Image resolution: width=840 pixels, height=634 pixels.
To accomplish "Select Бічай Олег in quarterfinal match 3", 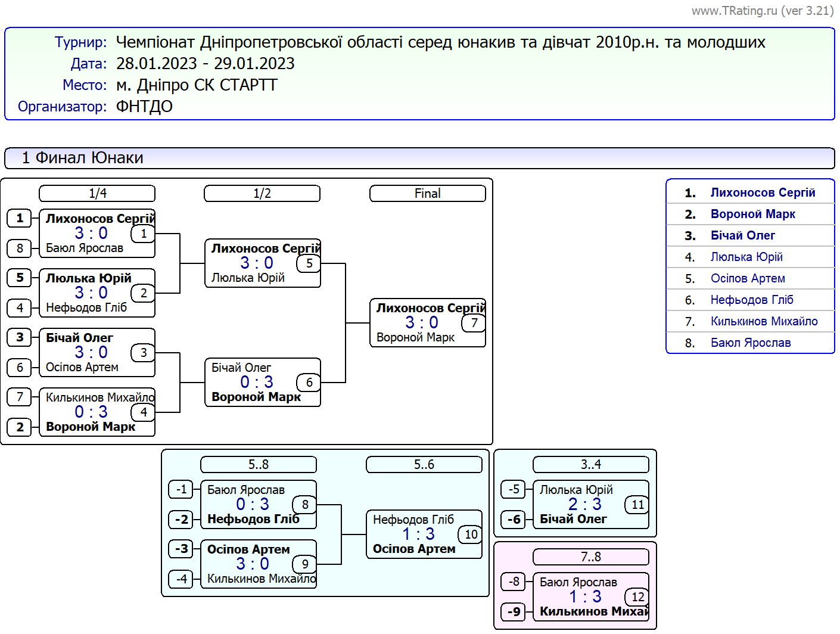I will click(79, 338).
